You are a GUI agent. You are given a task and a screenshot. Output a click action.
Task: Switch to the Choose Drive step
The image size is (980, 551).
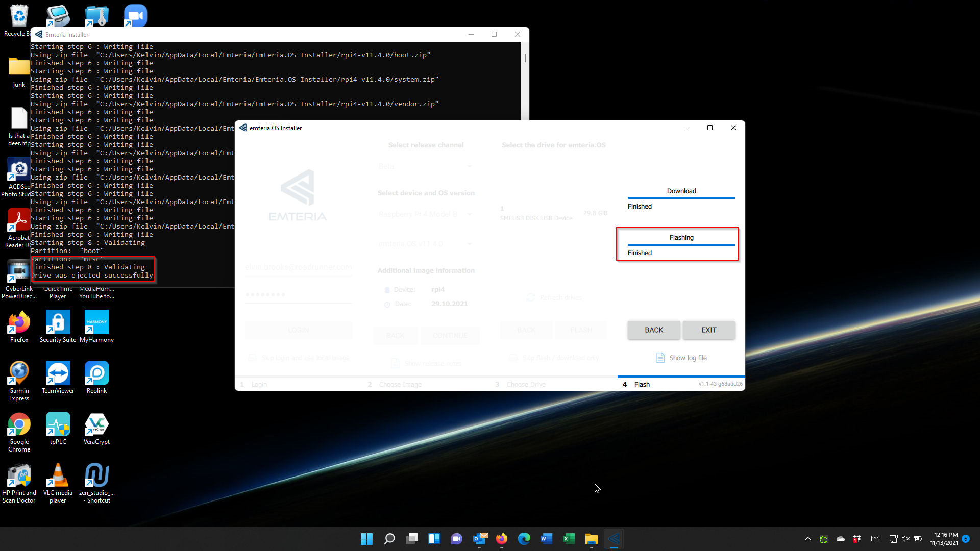(526, 384)
